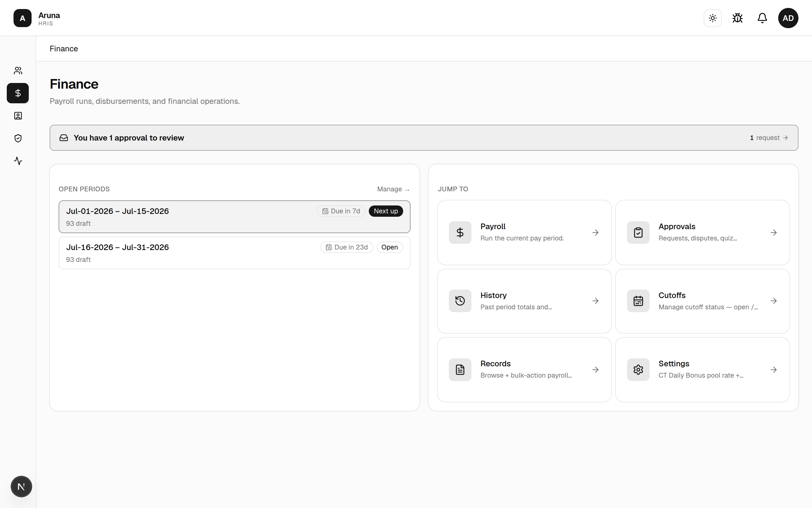
Task: Click the Next.js N badge
Action: point(21,486)
